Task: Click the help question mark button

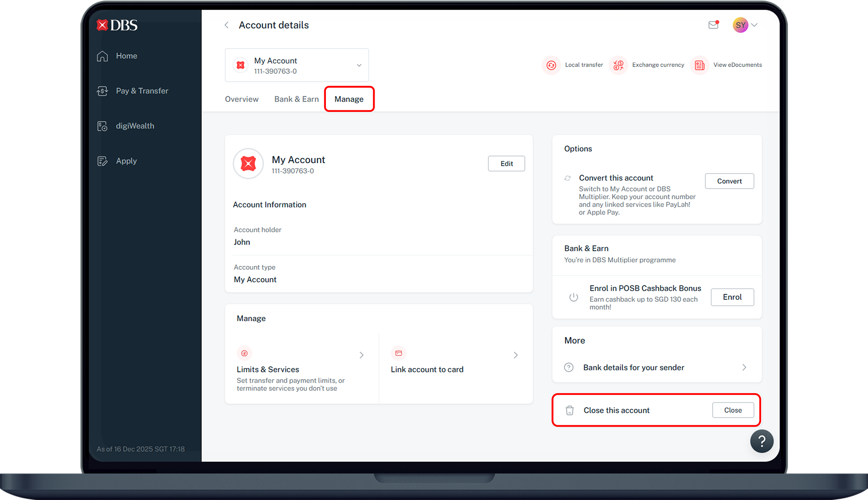Action: (762, 441)
